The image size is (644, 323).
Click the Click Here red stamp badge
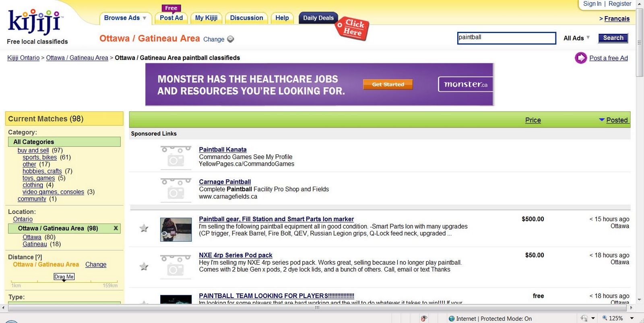(353, 28)
